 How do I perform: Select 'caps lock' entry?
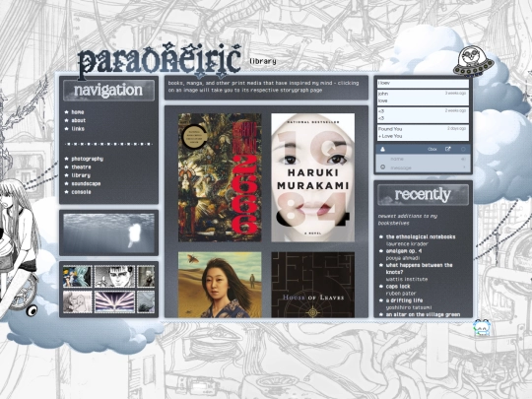[398, 287]
